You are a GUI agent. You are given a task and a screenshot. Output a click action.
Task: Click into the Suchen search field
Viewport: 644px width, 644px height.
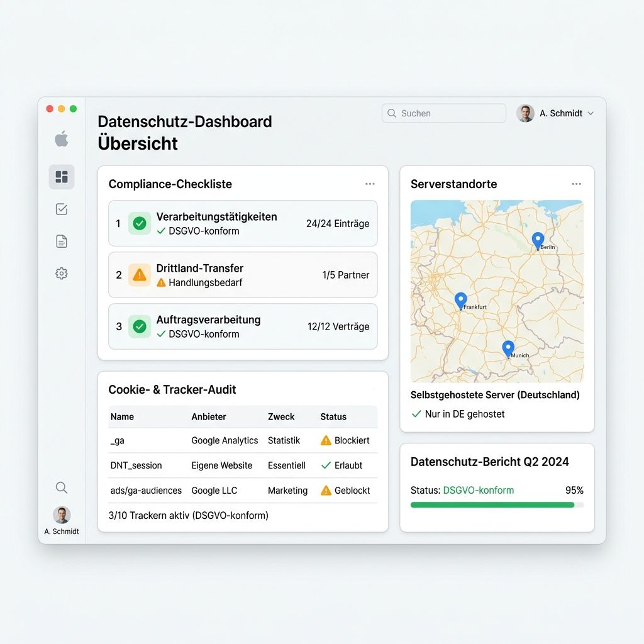tap(444, 113)
